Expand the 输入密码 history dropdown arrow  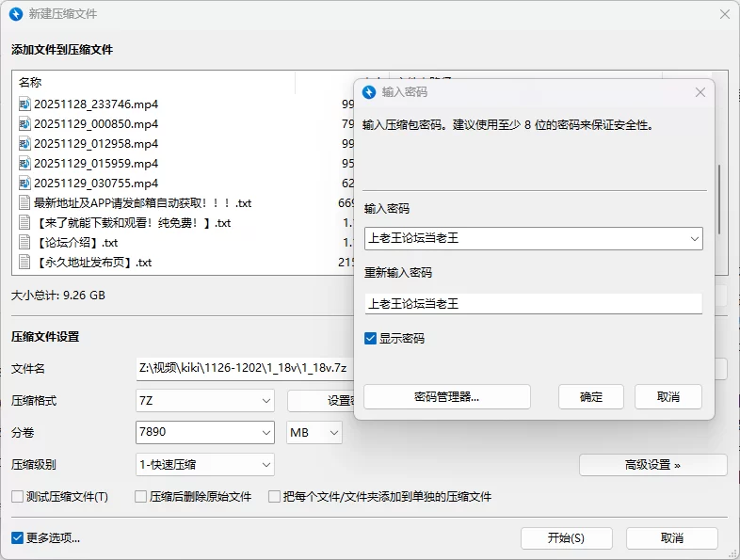[x=694, y=239]
